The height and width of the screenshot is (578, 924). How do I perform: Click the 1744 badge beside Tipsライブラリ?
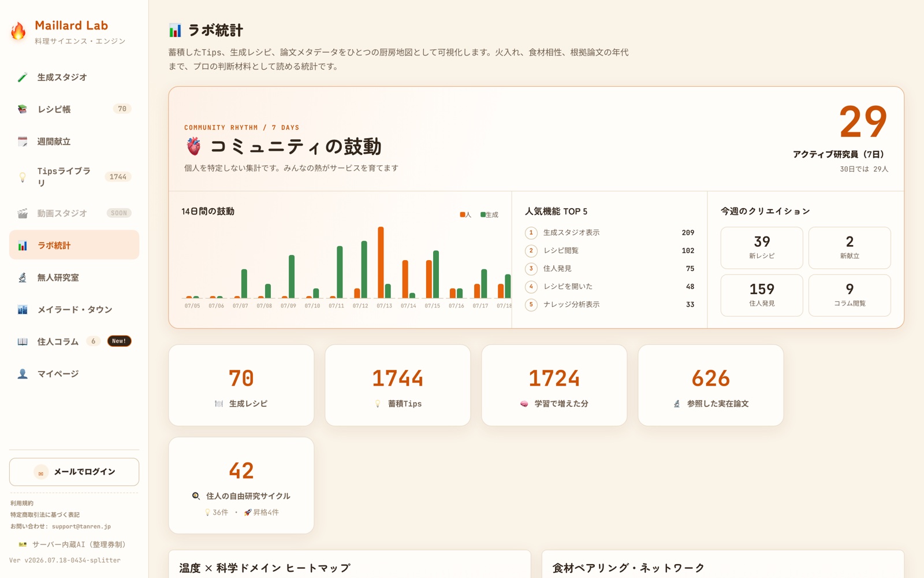click(x=118, y=177)
